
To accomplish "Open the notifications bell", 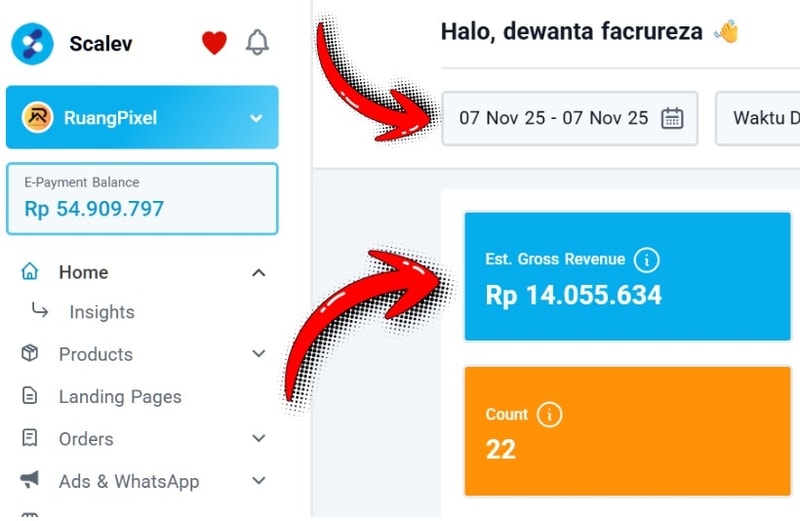I will pyautogui.click(x=257, y=43).
